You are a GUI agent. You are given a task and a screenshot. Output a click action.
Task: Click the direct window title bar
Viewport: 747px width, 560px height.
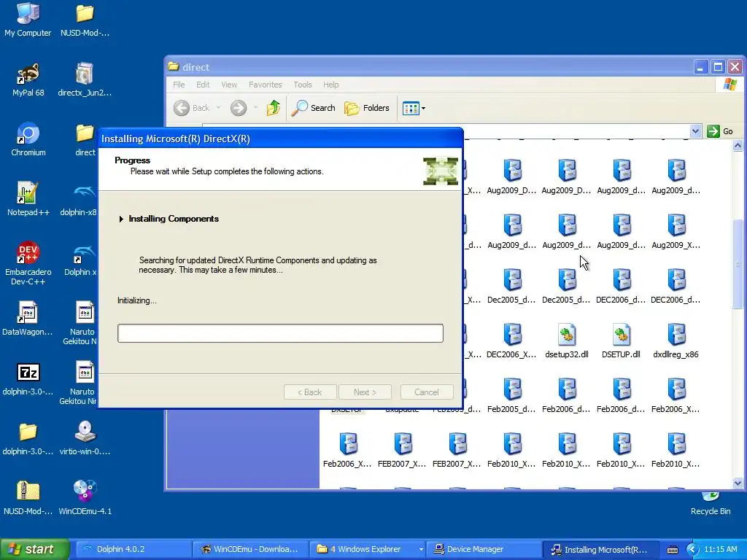[429, 67]
